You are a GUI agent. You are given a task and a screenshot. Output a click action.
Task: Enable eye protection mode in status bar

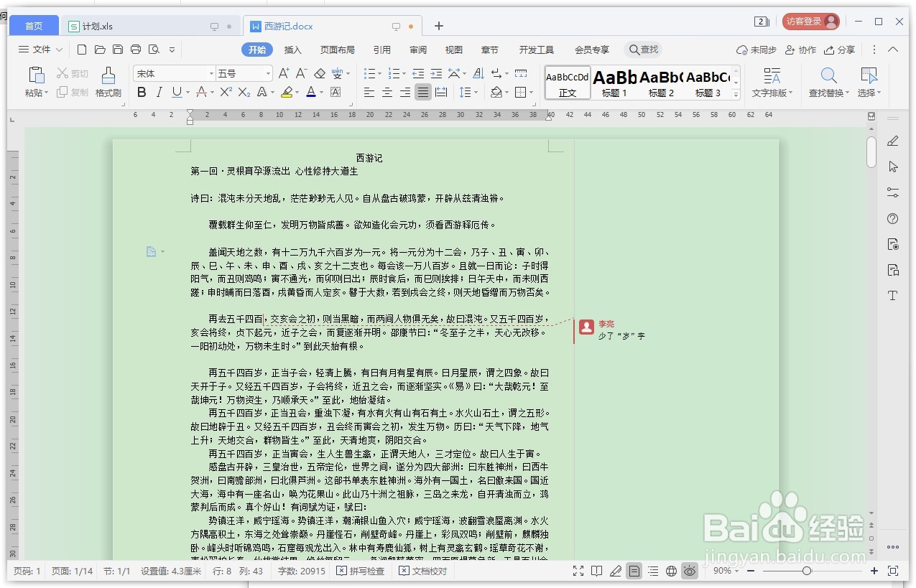(x=688, y=571)
